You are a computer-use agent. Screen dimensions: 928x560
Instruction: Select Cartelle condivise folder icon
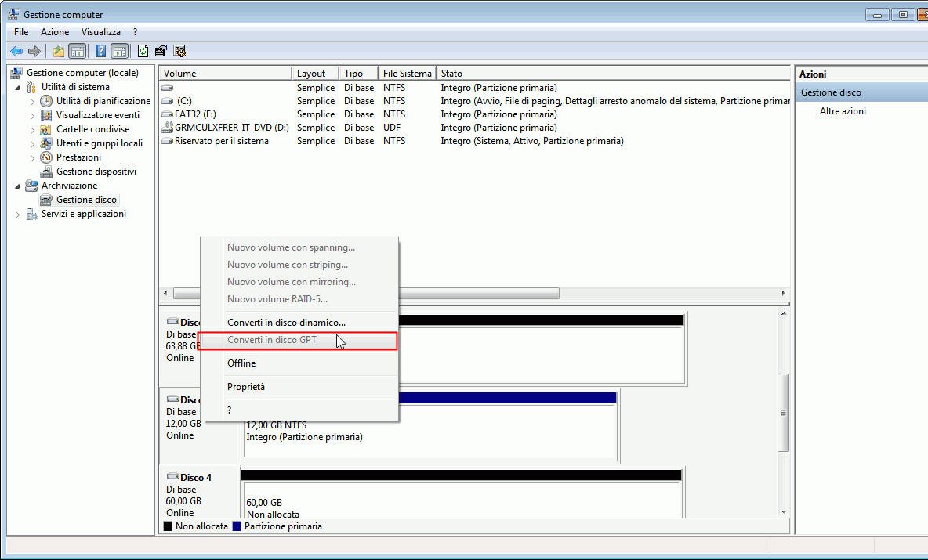[x=46, y=129]
